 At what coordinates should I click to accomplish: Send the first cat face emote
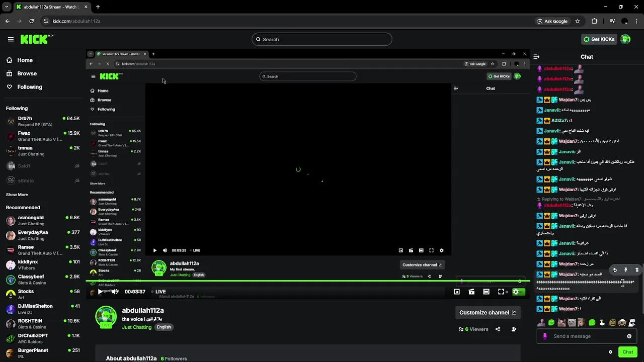point(561,323)
